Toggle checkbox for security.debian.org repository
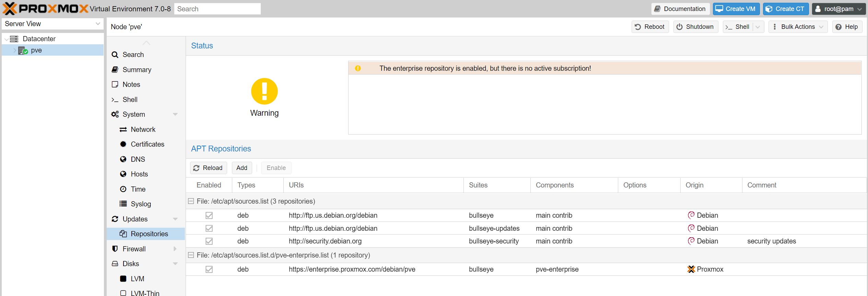 point(209,241)
